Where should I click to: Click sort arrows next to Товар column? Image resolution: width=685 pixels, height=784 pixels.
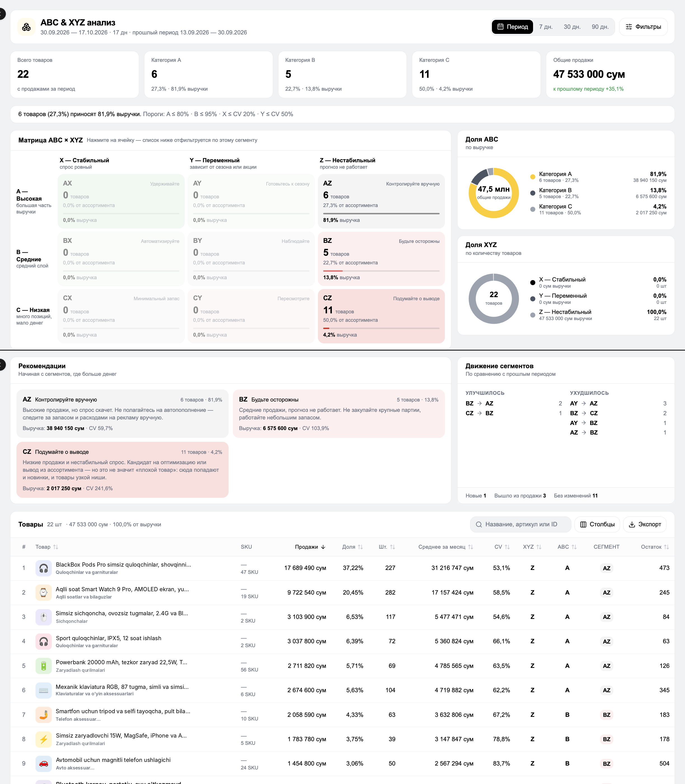pyautogui.click(x=56, y=547)
